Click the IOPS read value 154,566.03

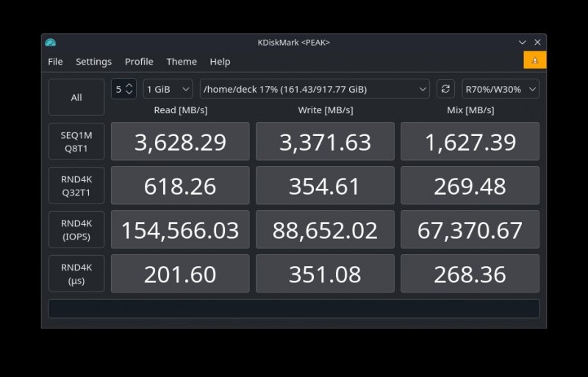pyautogui.click(x=180, y=229)
